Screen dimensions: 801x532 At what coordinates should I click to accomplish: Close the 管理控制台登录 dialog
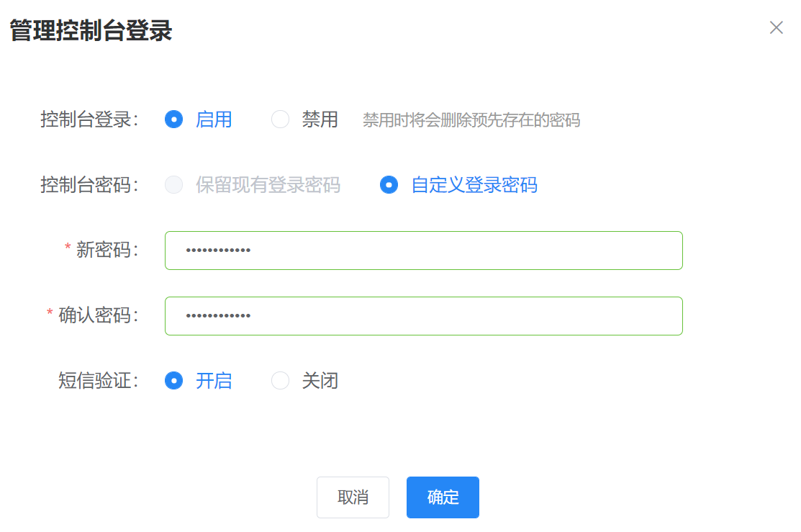click(x=776, y=27)
